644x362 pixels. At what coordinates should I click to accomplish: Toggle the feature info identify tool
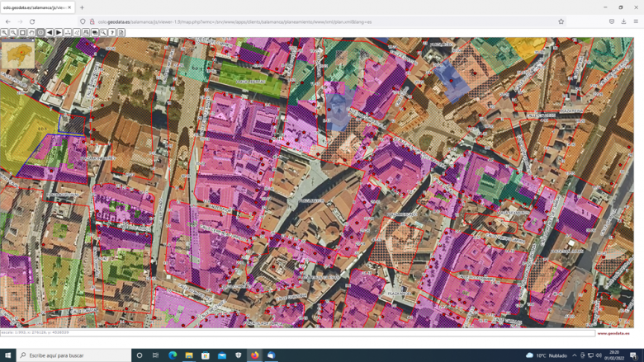(x=40, y=33)
